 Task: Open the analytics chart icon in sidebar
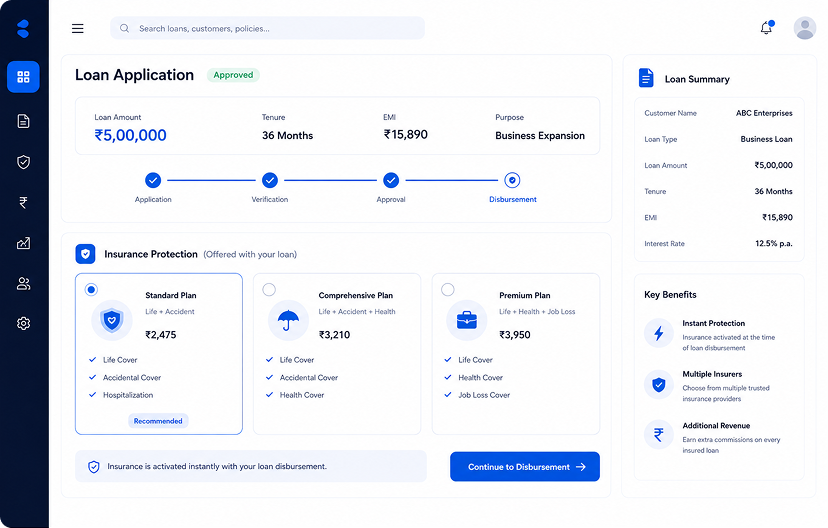tap(23, 243)
